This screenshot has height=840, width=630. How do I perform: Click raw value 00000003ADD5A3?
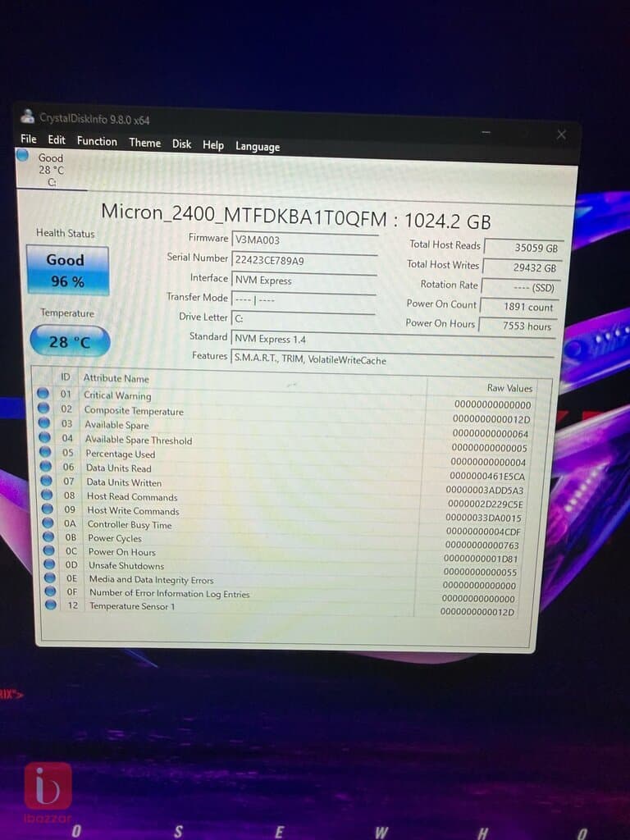pyautogui.click(x=485, y=490)
